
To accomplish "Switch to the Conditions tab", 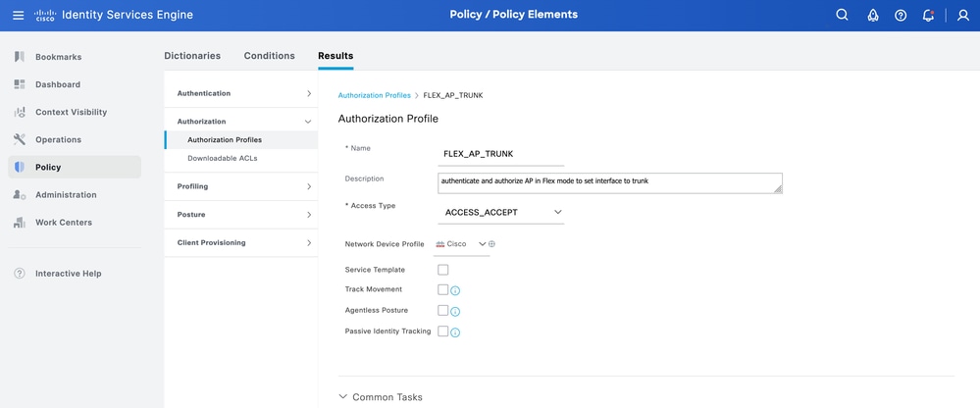I will click(270, 56).
